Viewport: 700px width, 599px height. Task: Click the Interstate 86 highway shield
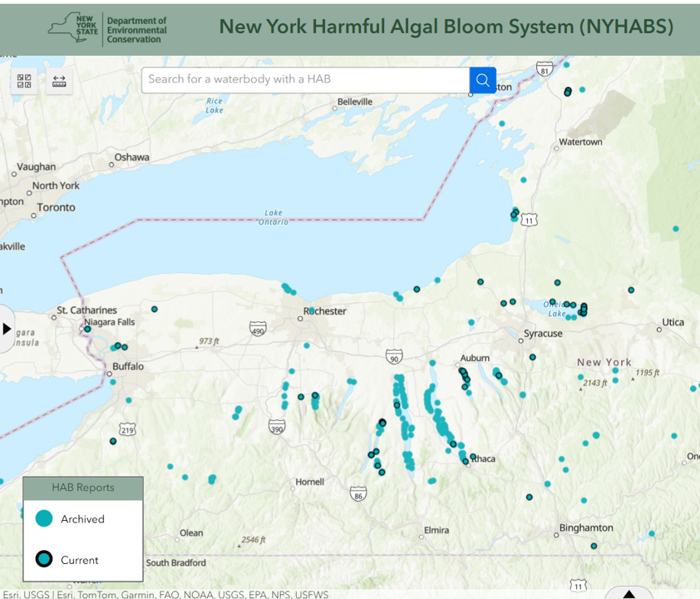click(x=358, y=493)
